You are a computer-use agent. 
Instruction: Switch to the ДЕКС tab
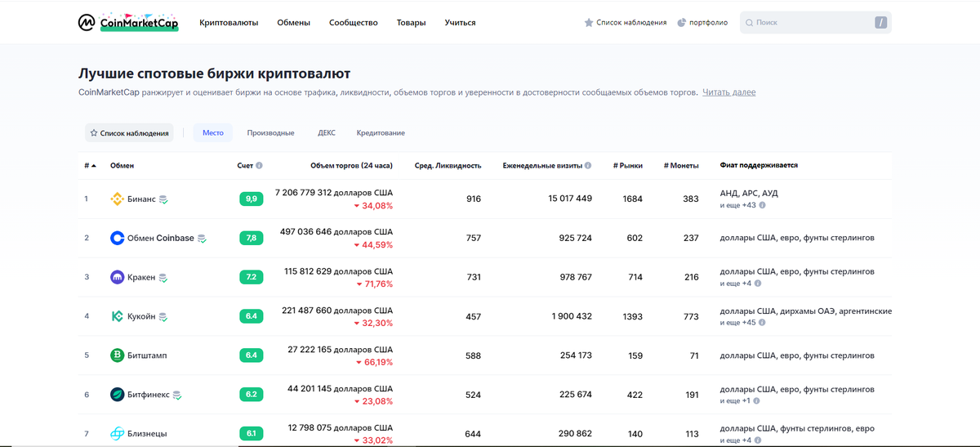click(x=327, y=132)
